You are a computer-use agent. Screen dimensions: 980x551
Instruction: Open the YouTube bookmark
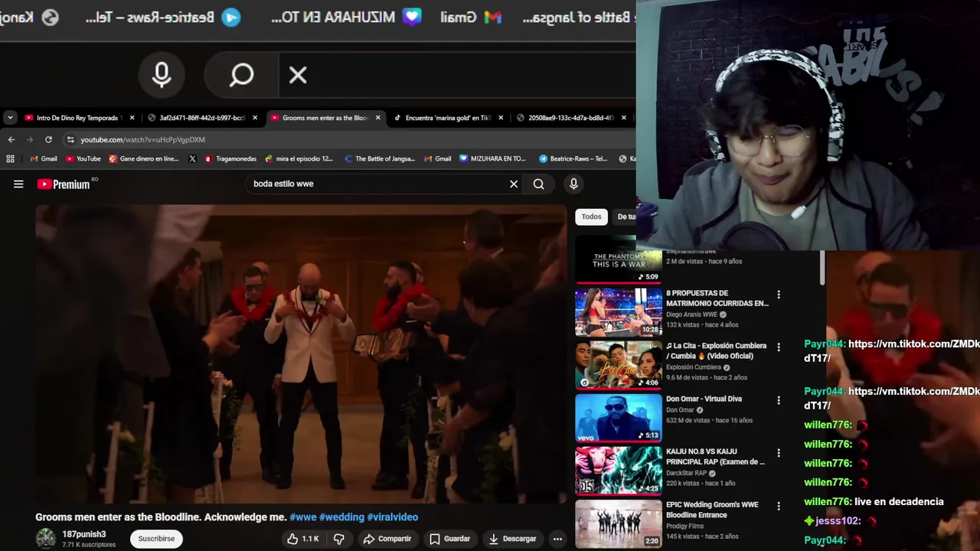click(83, 158)
